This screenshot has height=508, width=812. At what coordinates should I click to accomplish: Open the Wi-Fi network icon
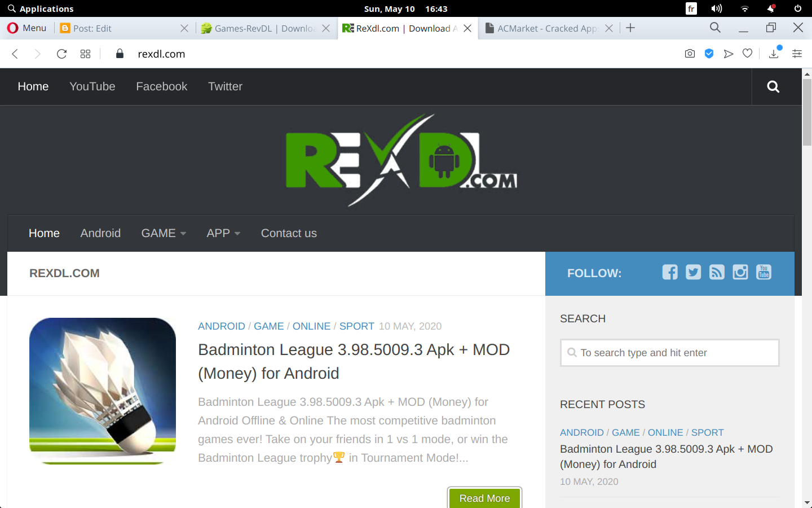point(745,8)
